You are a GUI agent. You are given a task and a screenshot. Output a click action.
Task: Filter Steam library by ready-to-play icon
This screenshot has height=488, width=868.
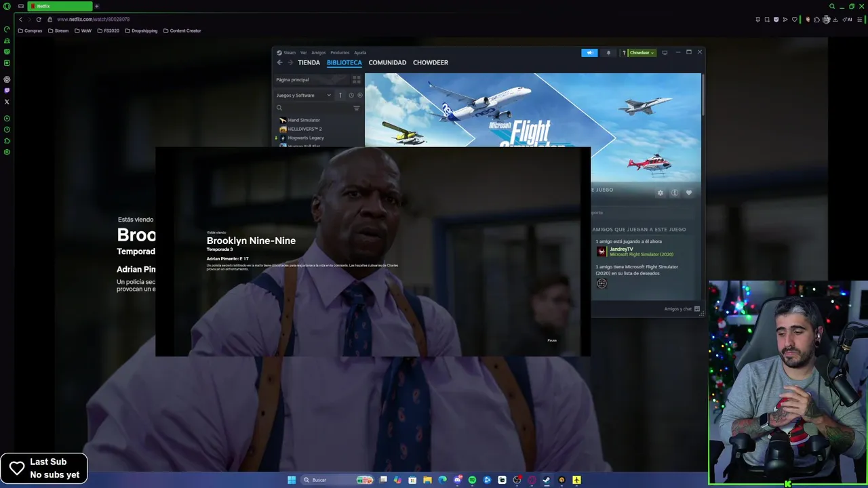359,96
